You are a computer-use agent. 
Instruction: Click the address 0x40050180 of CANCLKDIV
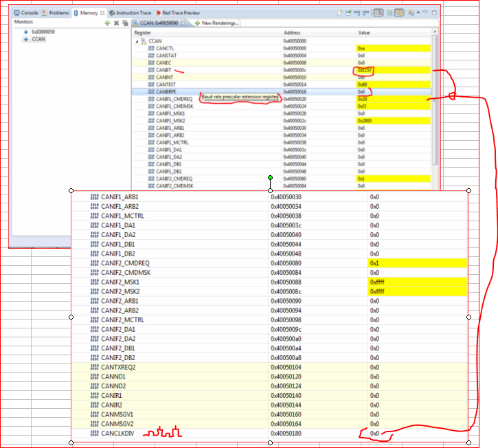286,434
